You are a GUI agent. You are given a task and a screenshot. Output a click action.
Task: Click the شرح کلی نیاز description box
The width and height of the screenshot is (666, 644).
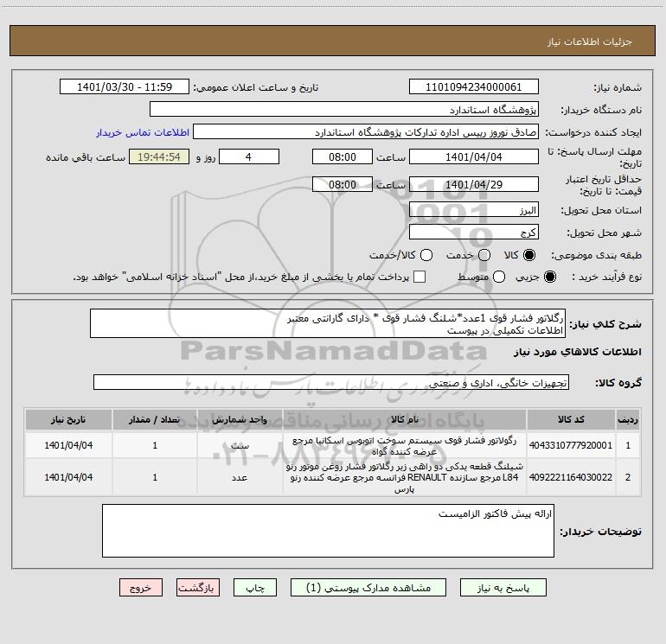coord(328,324)
